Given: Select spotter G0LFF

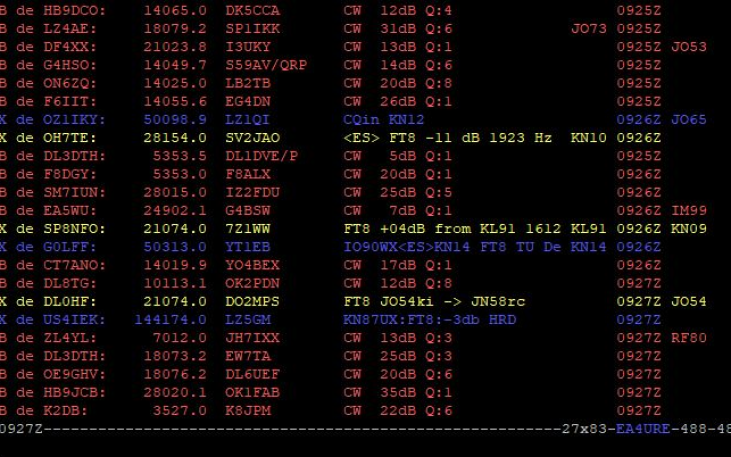Looking at the screenshot, I should coord(70,247).
